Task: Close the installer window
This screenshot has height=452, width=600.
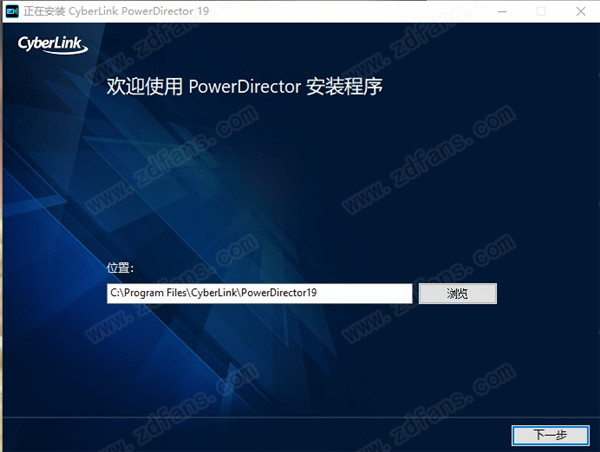Action: pos(580,11)
